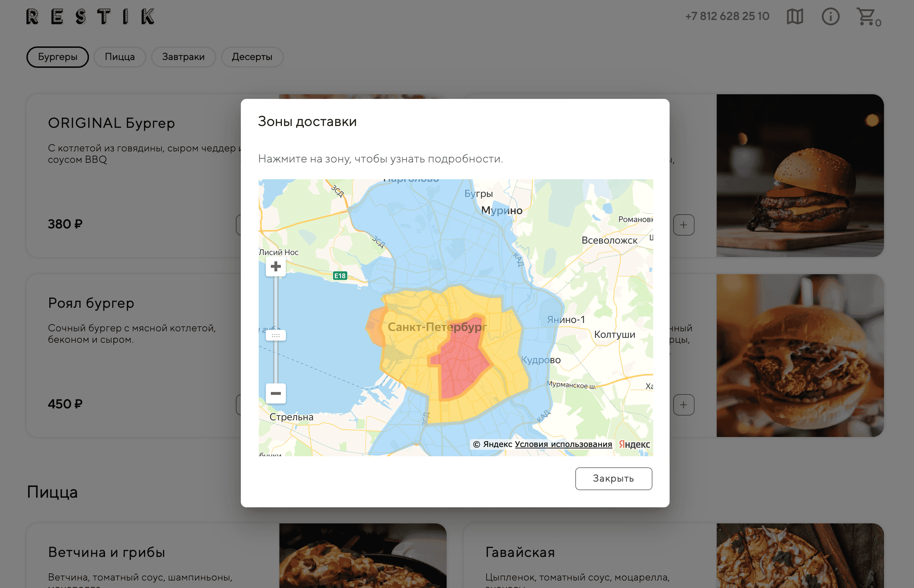
Task: Switch to the Пицца category tab
Action: (x=120, y=57)
